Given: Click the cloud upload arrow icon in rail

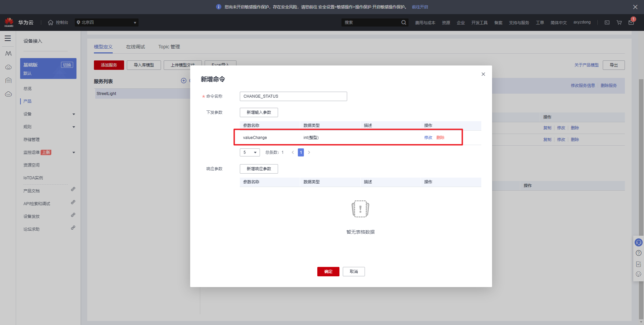Looking at the screenshot, I should pyautogui.click(x=8, y=67).
